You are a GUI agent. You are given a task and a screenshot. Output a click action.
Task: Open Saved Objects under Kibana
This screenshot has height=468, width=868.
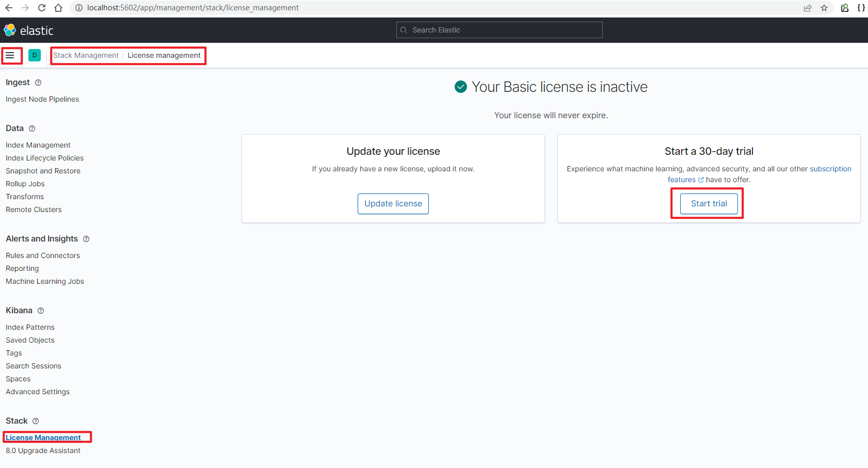tap(30, 340)
